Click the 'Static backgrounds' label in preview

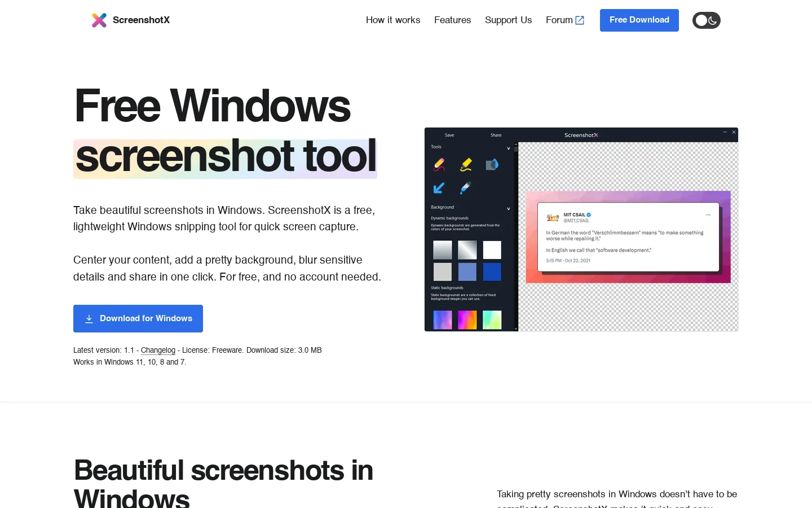pos(447,288)
